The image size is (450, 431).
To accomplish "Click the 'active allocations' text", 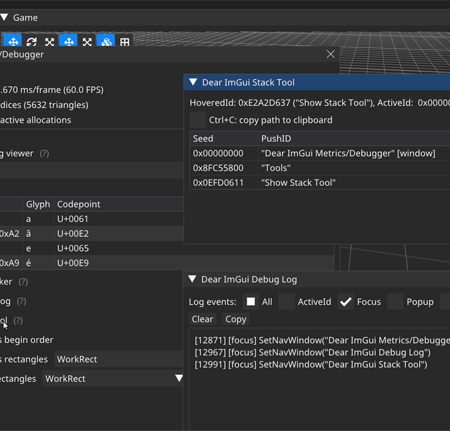I will (x=36, y=120).
